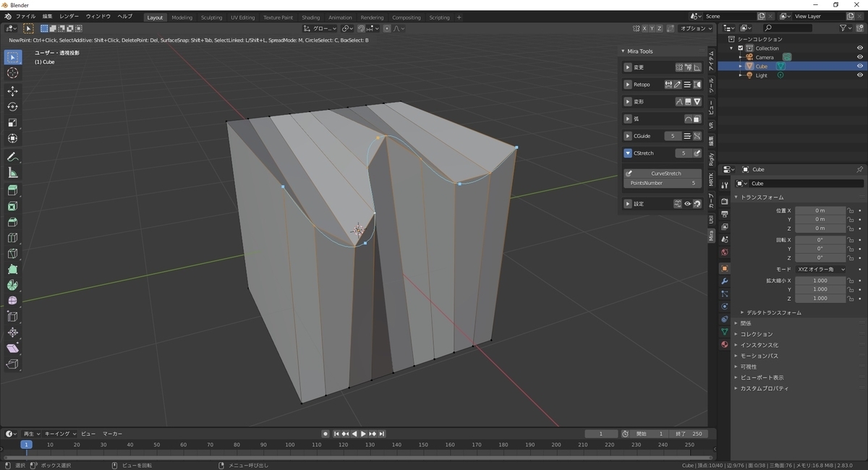
Task: Switch to the Shading workspace tab
Action: click(x=311, y=17)
